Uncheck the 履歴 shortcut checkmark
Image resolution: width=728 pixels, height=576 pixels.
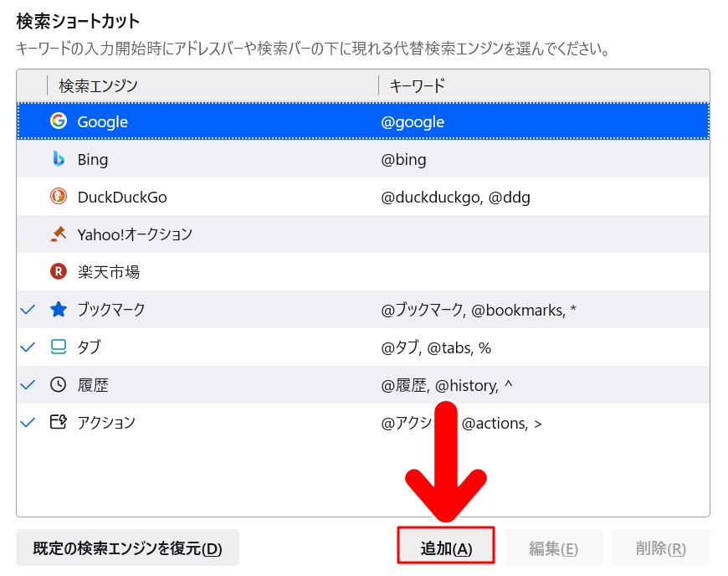[28, 384]
